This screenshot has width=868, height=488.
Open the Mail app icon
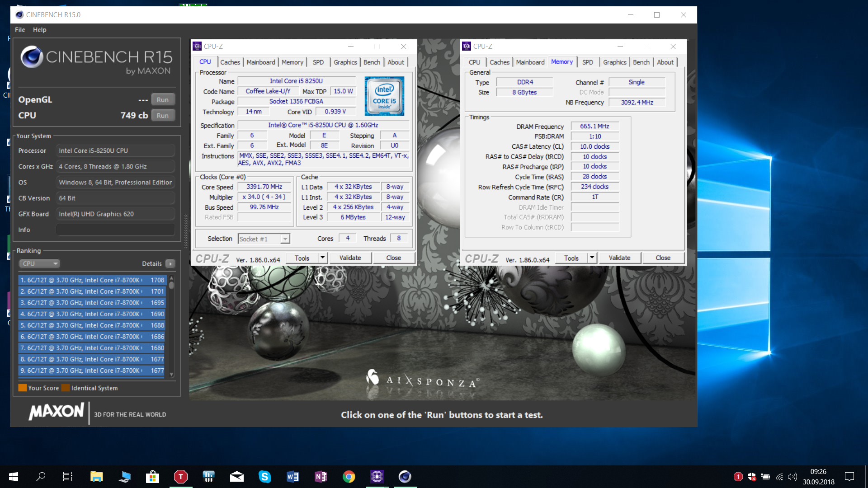click(236, 476)
